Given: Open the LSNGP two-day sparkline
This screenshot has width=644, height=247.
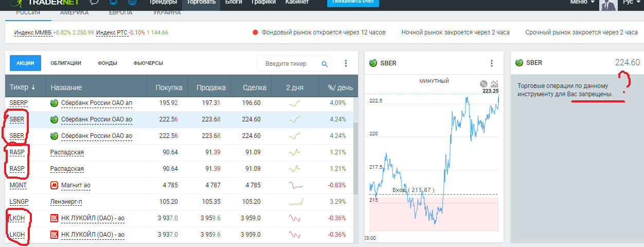Looking at the screenshot, I should coord(295,201).
